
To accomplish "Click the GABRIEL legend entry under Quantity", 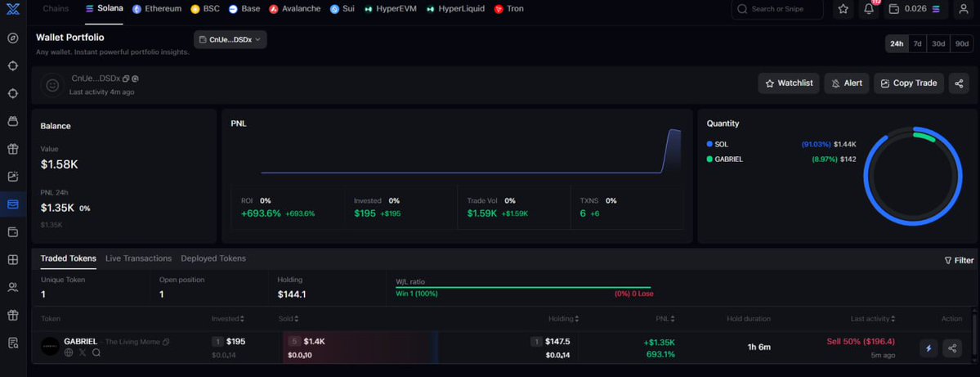I will point(781,159).
